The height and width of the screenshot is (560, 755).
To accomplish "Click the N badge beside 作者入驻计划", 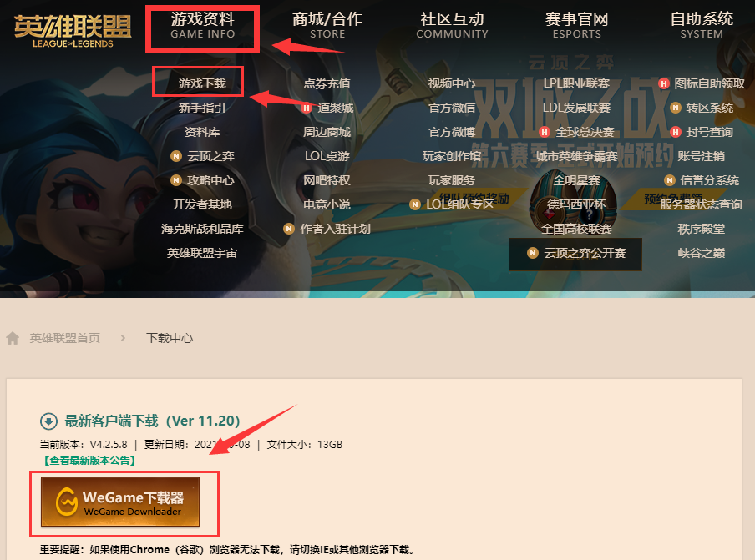I will coord(289,229).
